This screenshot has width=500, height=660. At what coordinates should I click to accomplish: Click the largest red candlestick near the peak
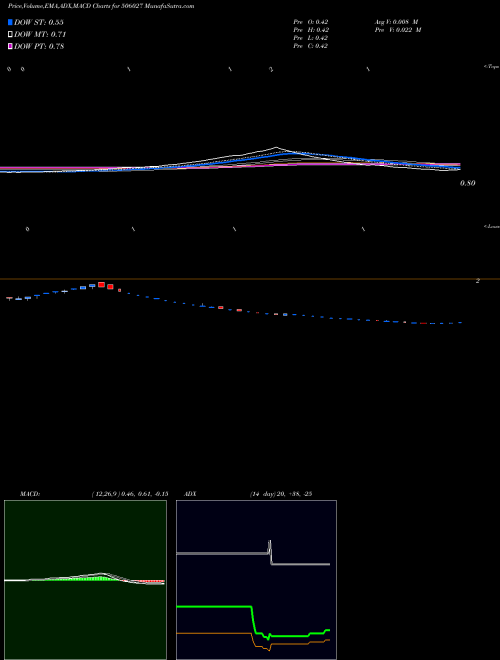(101, 285)
